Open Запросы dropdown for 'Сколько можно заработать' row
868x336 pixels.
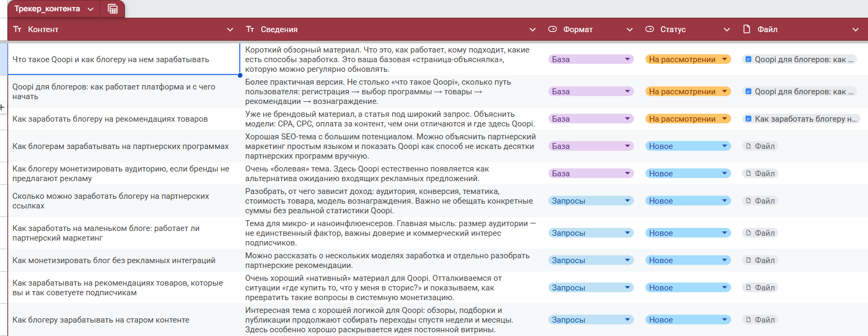pyautogui.click(x=591, y=201)
